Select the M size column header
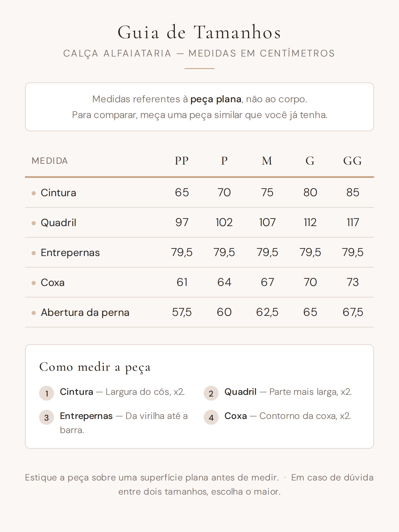This screenshot has height=532, width=399. click(x=267, y=161)
